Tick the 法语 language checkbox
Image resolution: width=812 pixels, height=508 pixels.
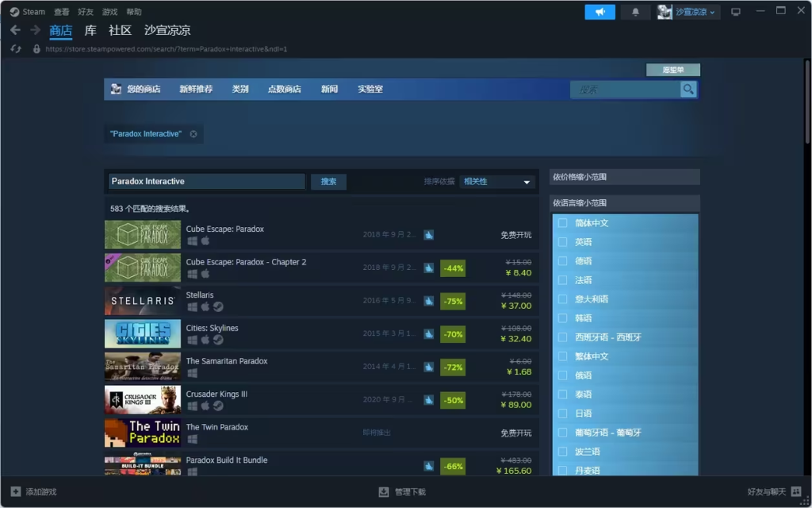[562, 280]
